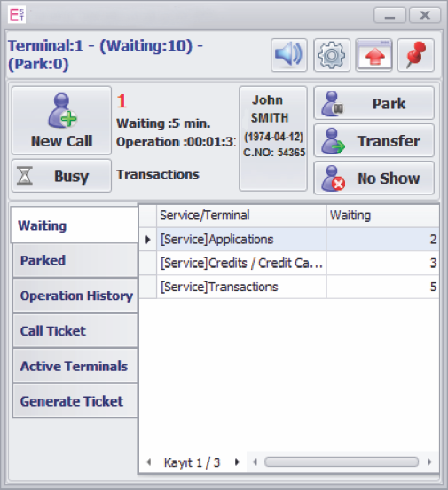Select the Call Ticket tab
The height and width of the screenshot is (490, 448).
coord(75,331)
